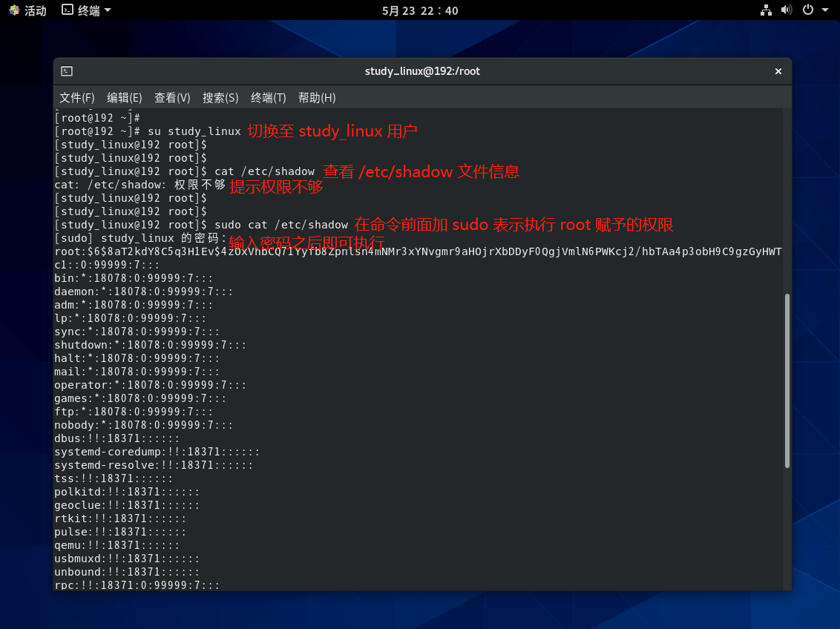Click the 'sudo cat /etc/shadow' command line
840x629 pixels.
pyautogui.click(x=280, y=225)
